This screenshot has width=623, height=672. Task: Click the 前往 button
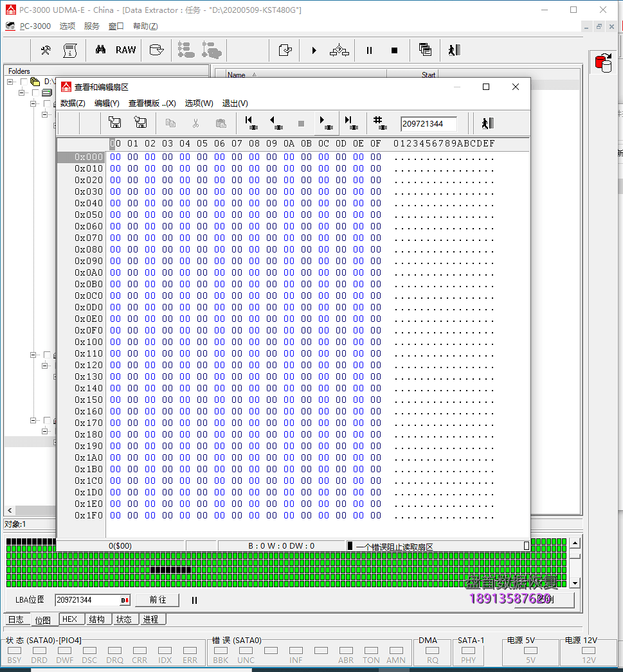[x=158, y=600]
